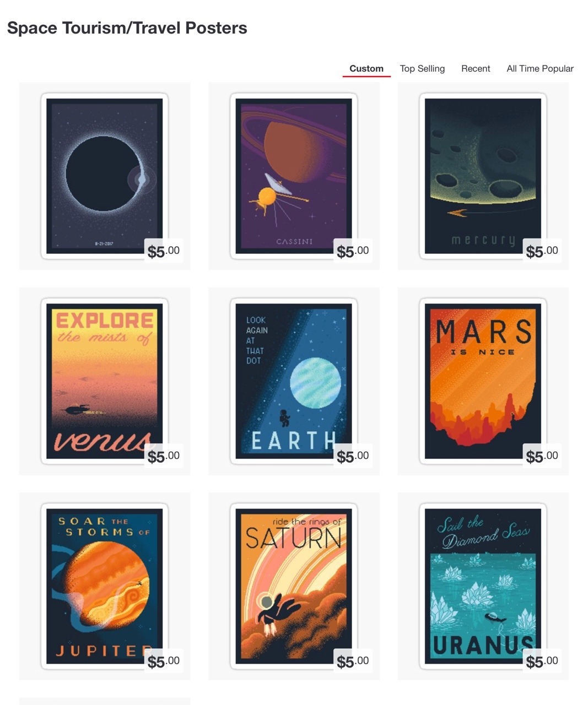Choose the All Time Popular tab
Image resolution: width=588 pixels, height=705 pixels.
540,68
